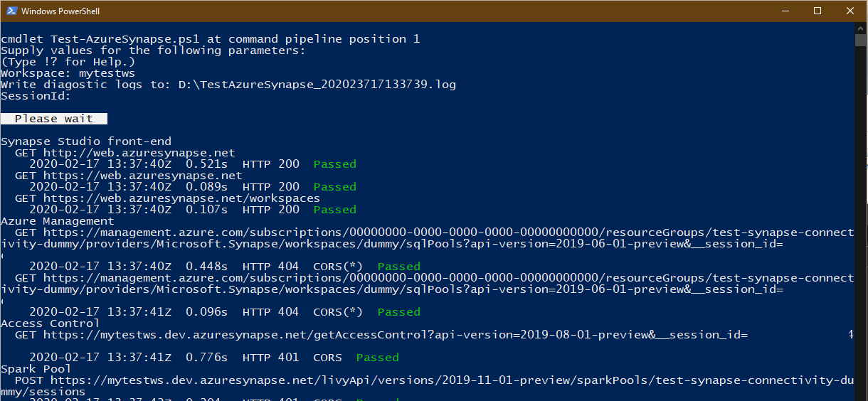868x401 pixels.
Task: Click the 'Spark Pool' section heading
Action: point(36,369)
